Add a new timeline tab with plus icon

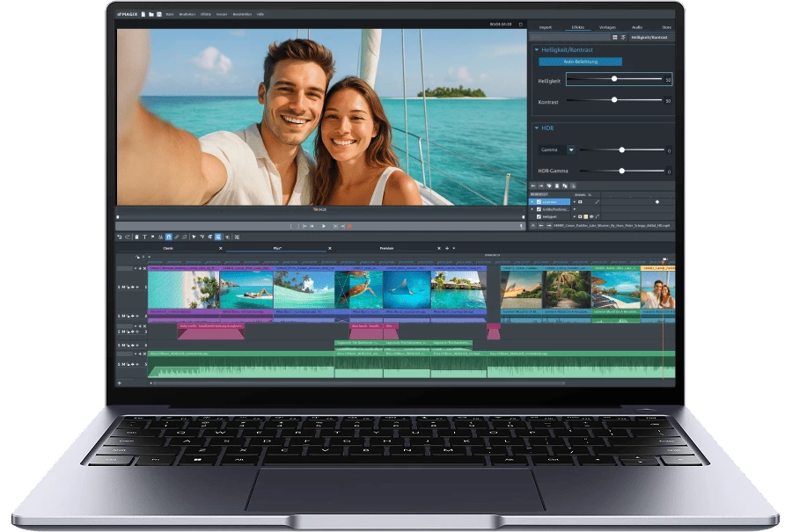pos(446,249)
